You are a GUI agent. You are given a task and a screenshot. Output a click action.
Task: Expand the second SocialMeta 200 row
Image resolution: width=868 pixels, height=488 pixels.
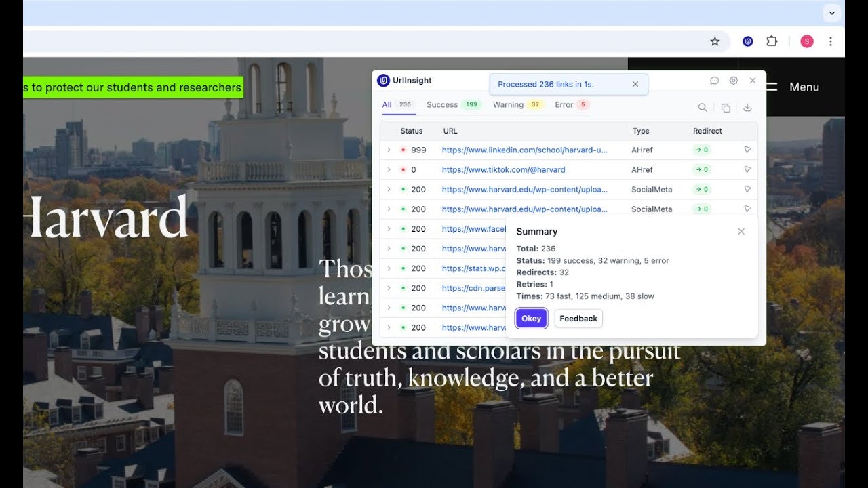389,209
